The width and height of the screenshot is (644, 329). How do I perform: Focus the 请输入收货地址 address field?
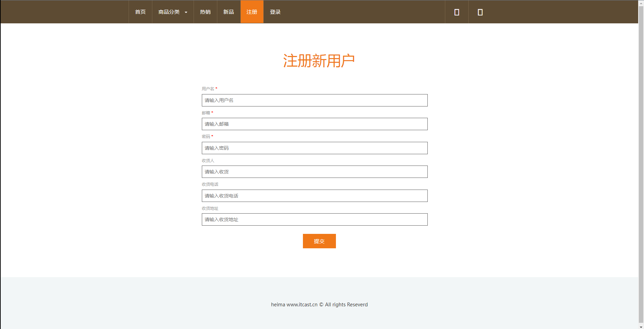pyautogui.click(x=315, y=219)
